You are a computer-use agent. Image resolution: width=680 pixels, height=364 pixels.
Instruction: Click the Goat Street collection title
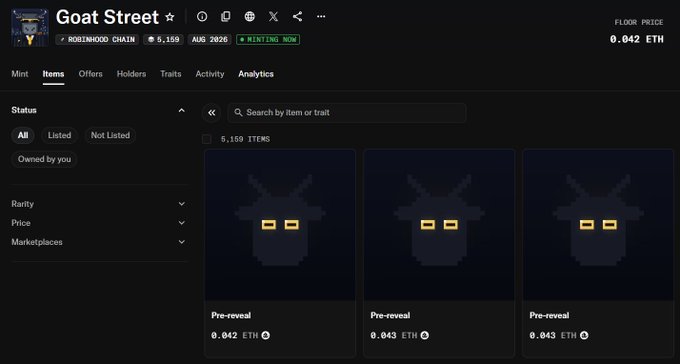(107, 17)
